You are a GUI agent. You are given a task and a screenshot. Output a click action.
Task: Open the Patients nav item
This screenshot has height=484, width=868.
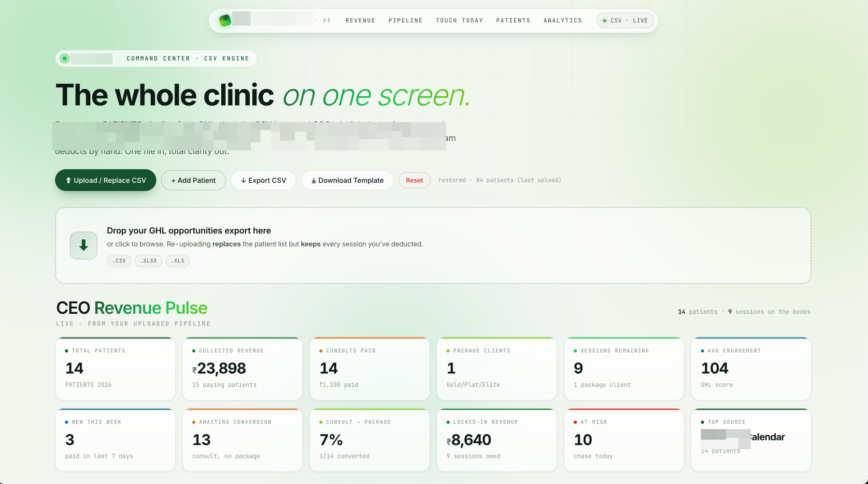pos(513,21)
